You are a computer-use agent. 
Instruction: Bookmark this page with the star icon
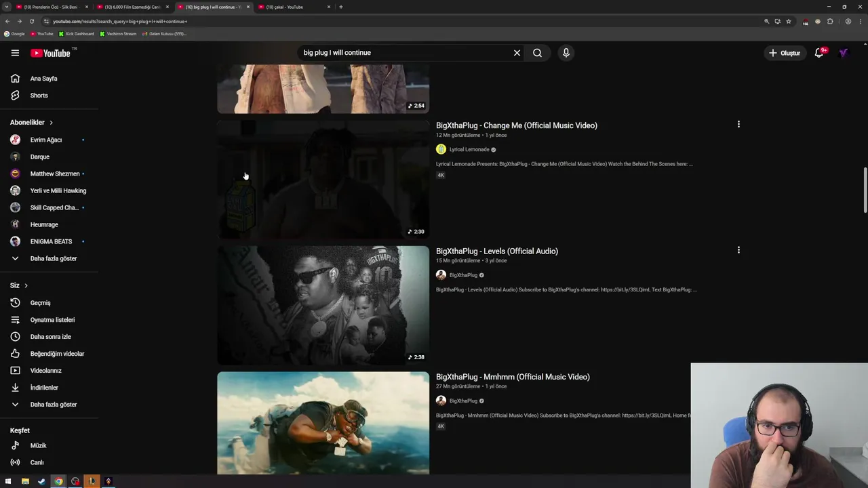789,21
